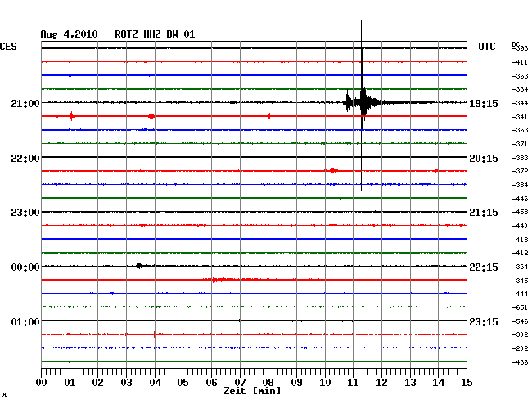Select the local time label "01:00"
This screenshot has width=532, height=404.
tap(25, 321)
